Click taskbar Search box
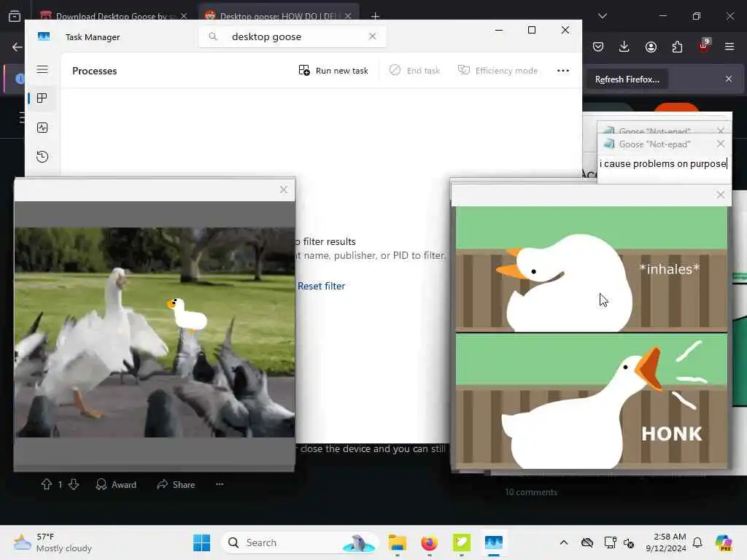The height and width of the screenshot is (560, 747). click(298, 542)
